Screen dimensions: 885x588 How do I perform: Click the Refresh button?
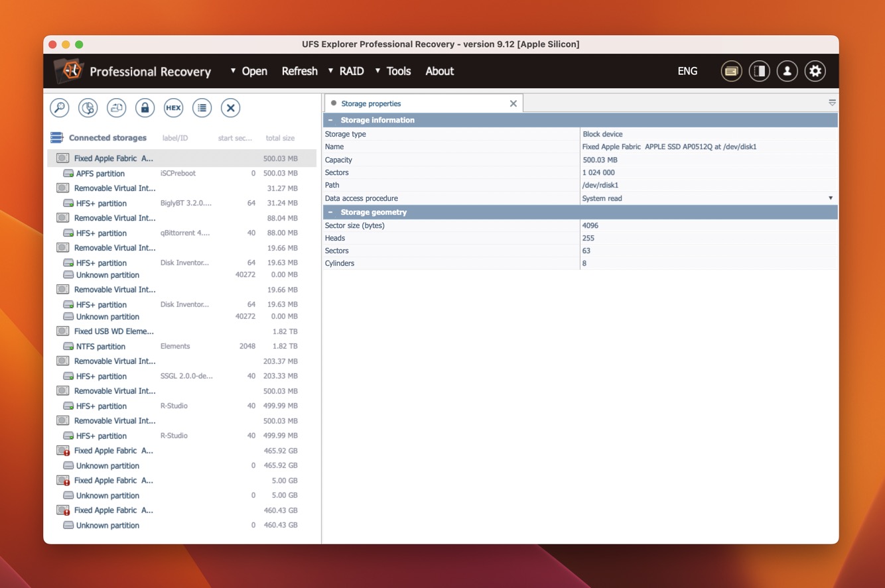coord(299,71)
